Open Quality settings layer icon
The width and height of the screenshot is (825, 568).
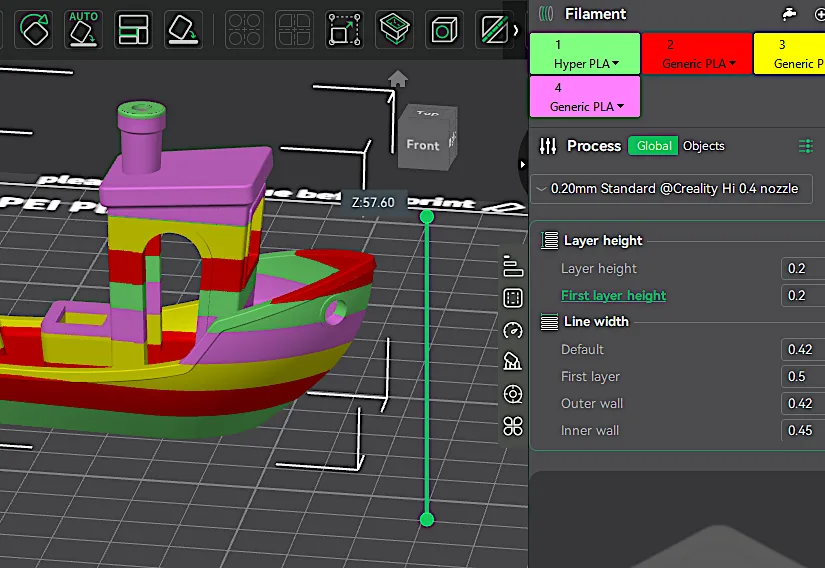tap(513, 266)
